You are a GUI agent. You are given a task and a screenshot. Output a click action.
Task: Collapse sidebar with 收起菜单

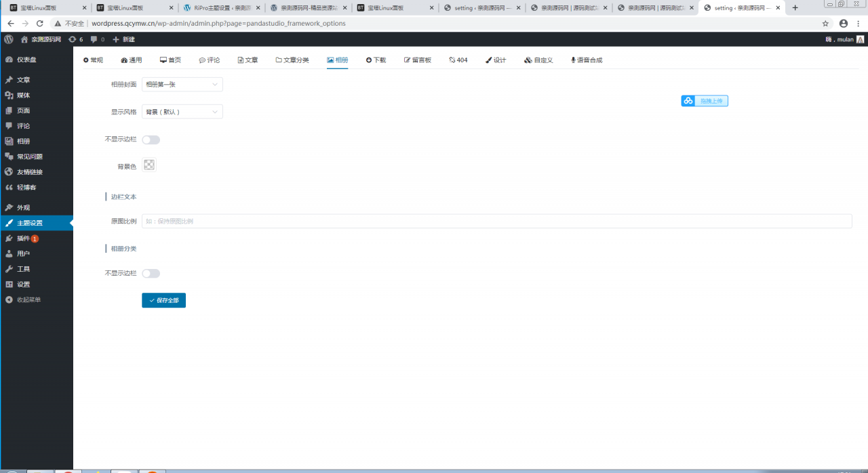pos(37,300)
